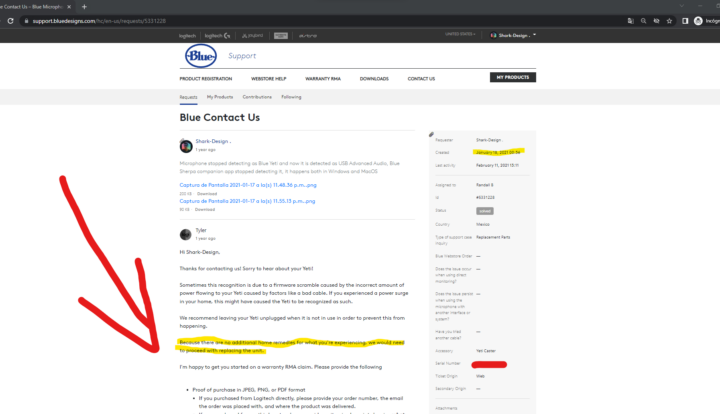The height and width of the screenshot is (414, 720).
Task: Open the Shark-Design account menu
Action: (x=513, y=35)
